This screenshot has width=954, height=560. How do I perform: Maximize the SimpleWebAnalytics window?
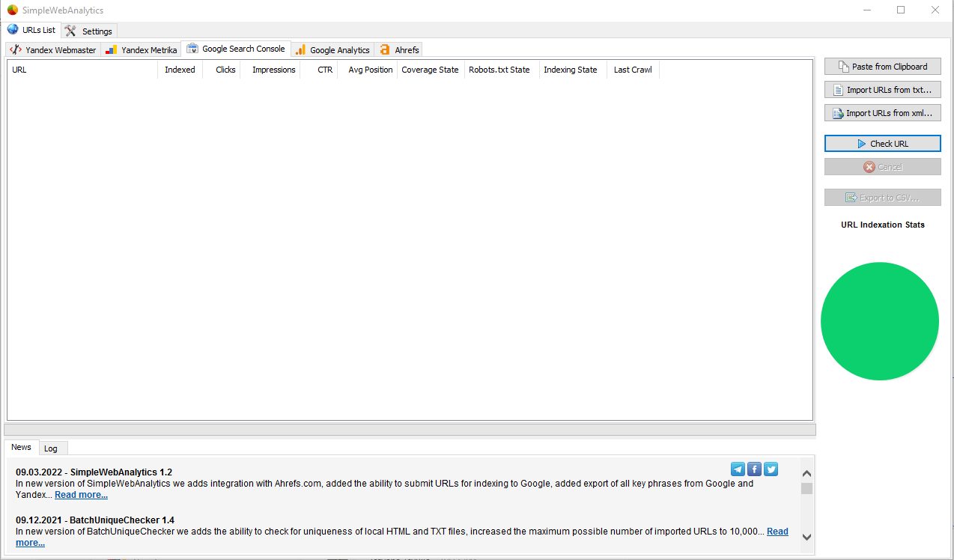click(901, 10)
